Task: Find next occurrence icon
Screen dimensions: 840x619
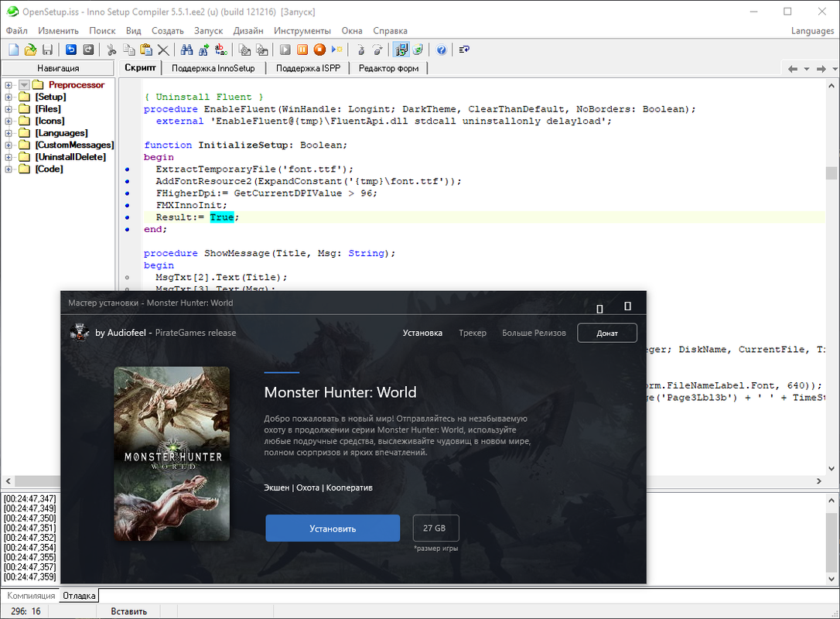Action: pyautogui.click(x=203, y=50)
